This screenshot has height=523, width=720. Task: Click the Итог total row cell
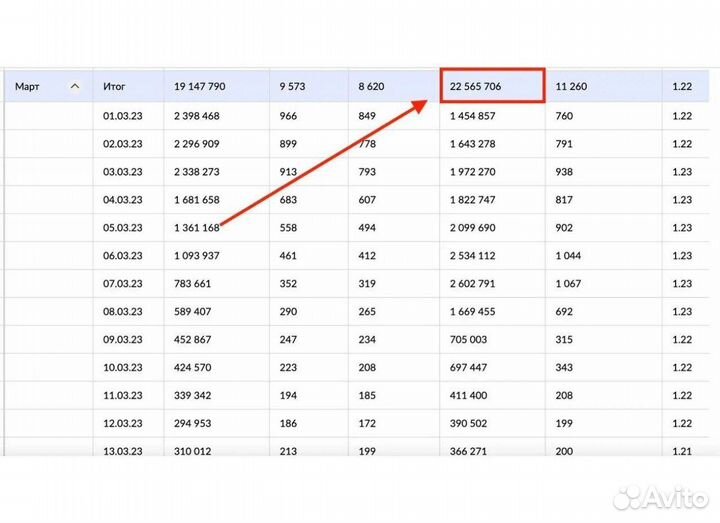click(x=114, y=87)
